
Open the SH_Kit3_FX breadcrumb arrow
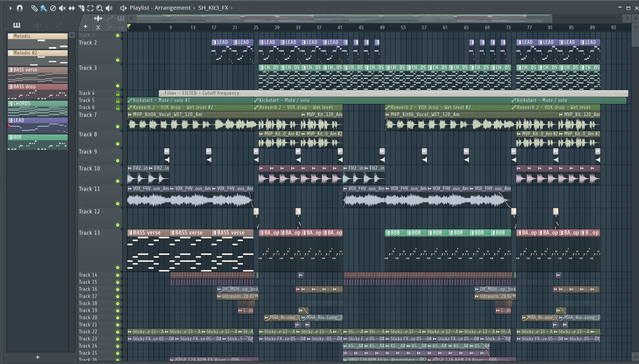(232, 8)
